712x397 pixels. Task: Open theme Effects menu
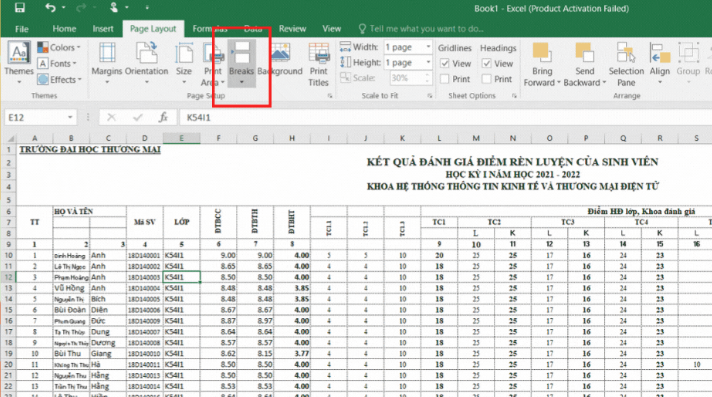tap(59, 79)
